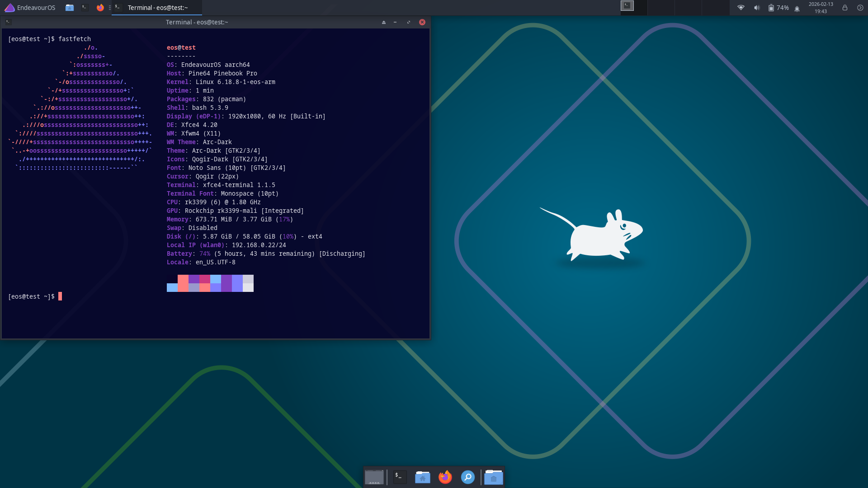The image size is (868, 488).
Task: Open Firefox from the top panel
Action: pos(100,8)
